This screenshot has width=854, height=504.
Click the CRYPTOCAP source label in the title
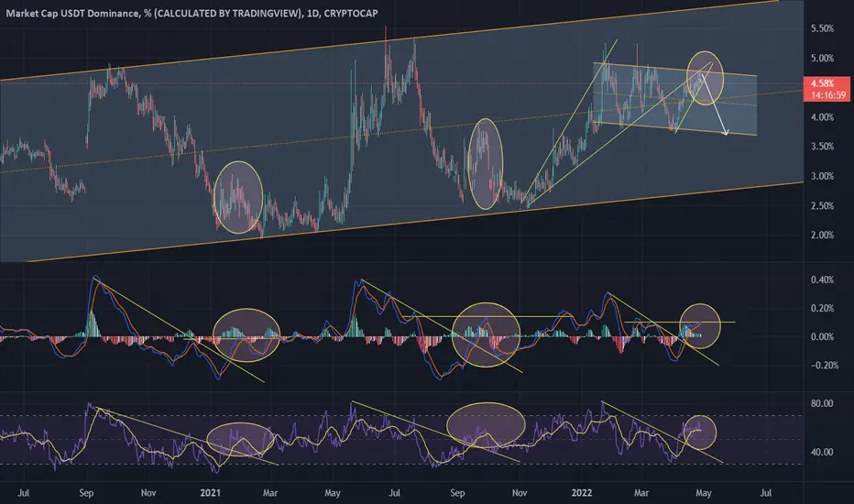point(351,13)
